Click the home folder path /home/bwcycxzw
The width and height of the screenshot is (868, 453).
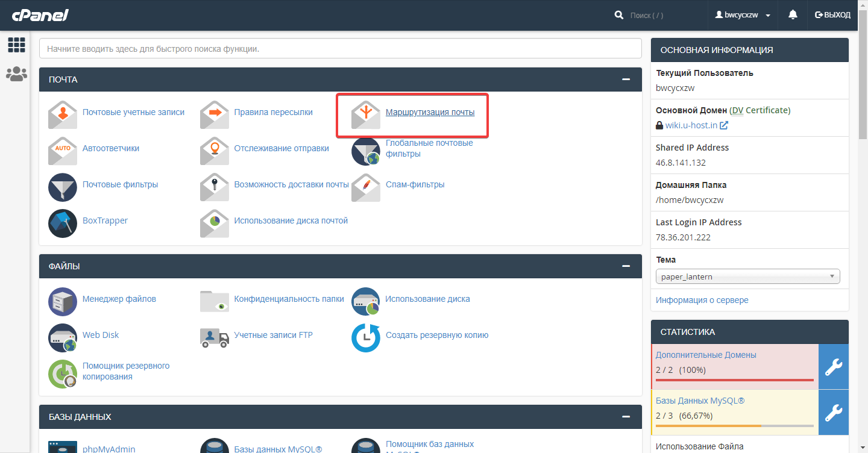[x=690, y=200]
